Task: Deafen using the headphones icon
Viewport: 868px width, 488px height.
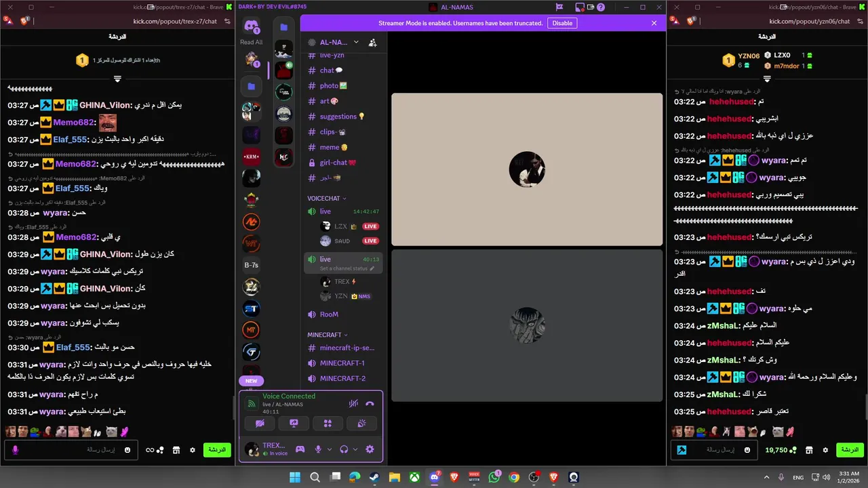Action: (x=344, y=449)
